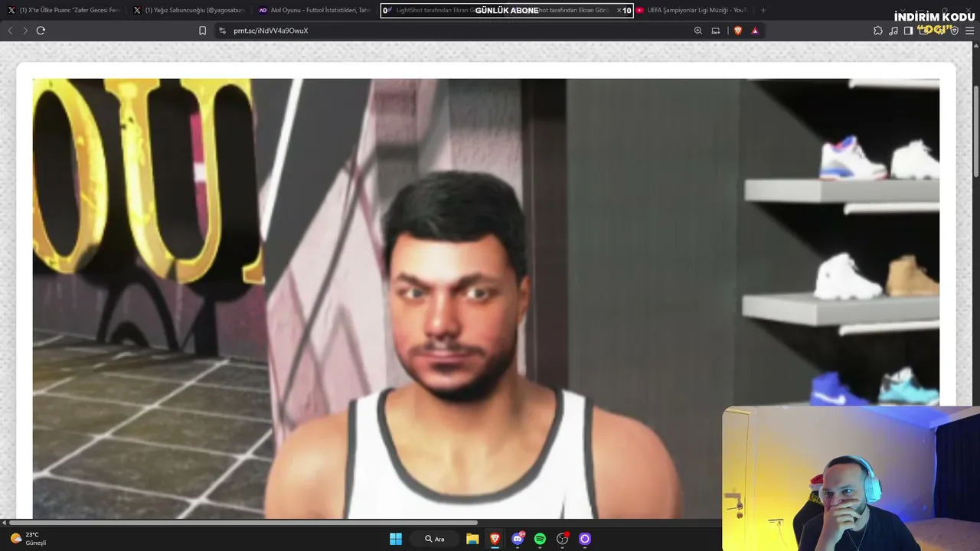Switch to the Akıl Oyunu tab
Viewport: 980px width, 551px height.
[315, 10]
